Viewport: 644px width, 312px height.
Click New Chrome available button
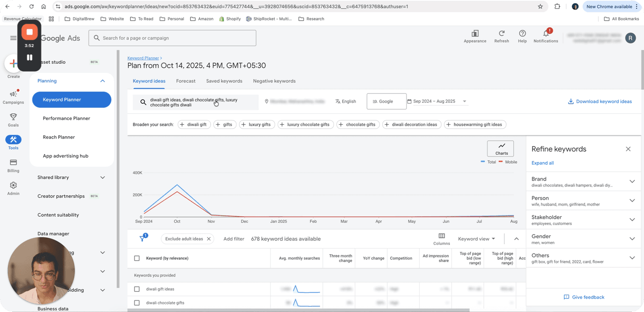pos(612,7)
